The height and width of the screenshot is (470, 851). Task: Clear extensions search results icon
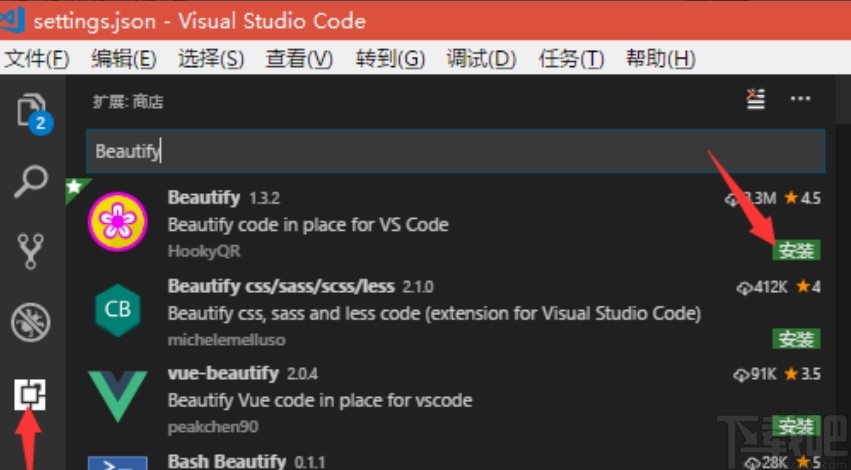click(x=755, y=99)
